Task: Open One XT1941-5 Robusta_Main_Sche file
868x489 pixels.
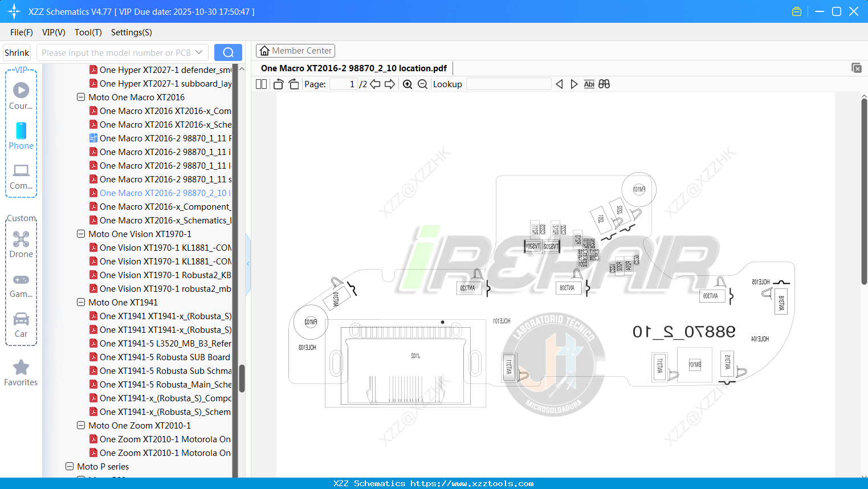Action: pyautogui.click(x=160, y=384)
